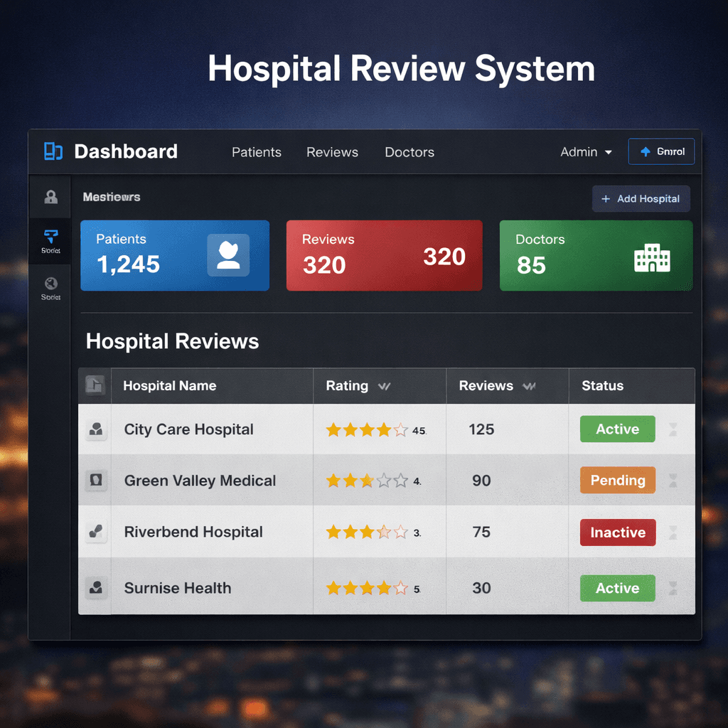
Task: Select the user lock icon in the left sidebar
Action: point(50,197)
